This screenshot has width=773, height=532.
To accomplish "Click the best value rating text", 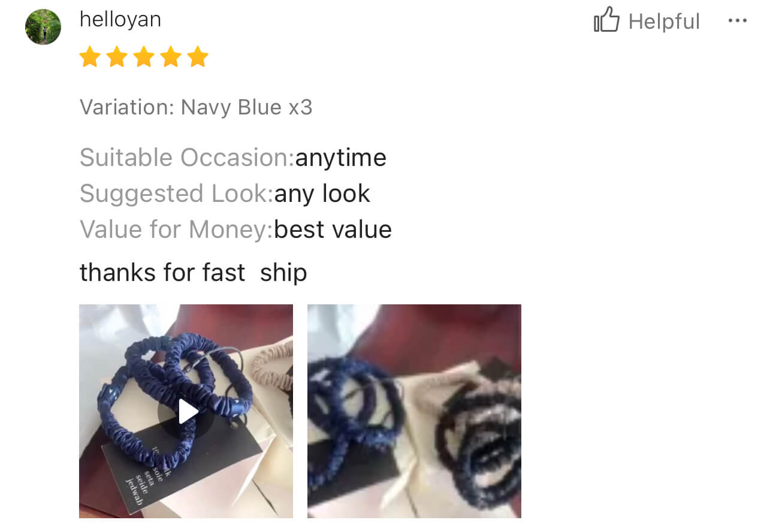I will tap(333, 229).
